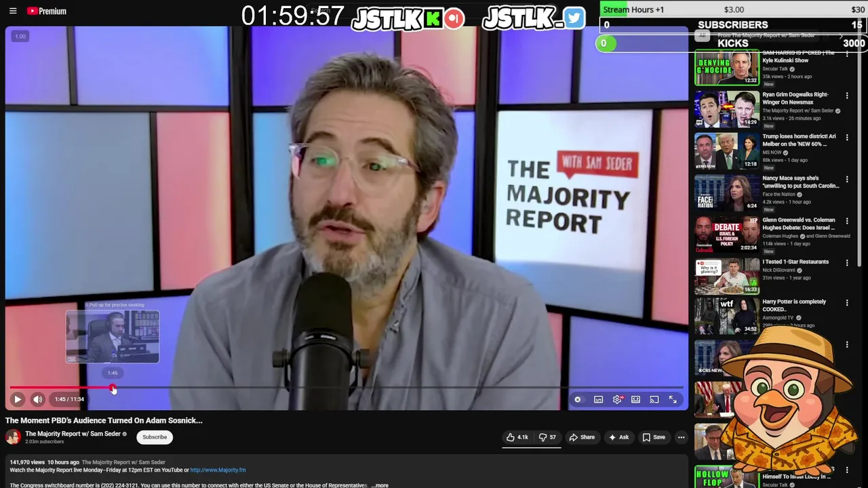Open Trump loses home district video thumbnail
Screen dimensions: 868x488
726,151
